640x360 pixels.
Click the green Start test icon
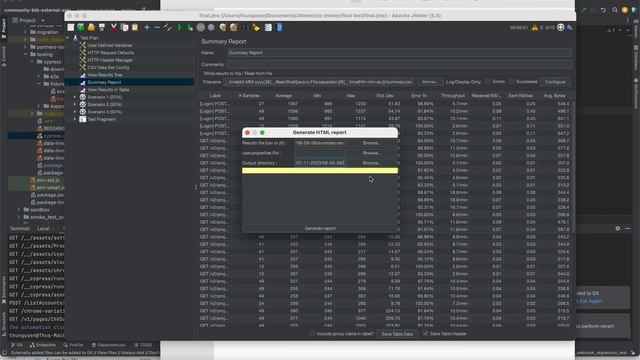[179, 27]
